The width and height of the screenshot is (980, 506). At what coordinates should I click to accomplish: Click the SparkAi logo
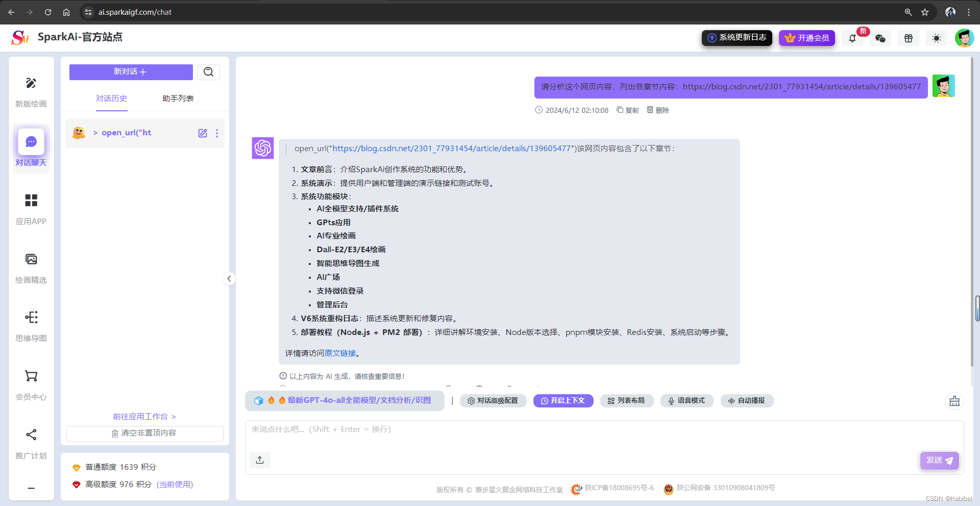(20, 37)
